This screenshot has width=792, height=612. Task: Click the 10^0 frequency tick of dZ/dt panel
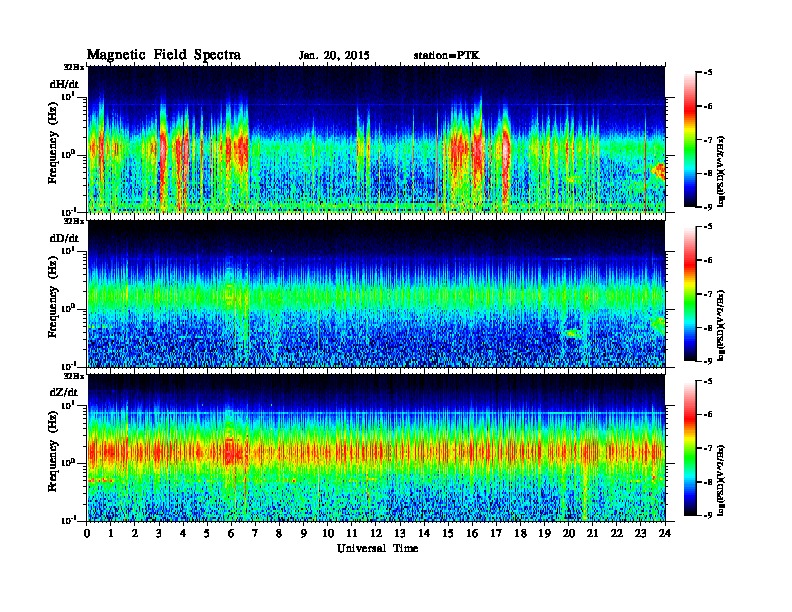[x=68, y=463]
